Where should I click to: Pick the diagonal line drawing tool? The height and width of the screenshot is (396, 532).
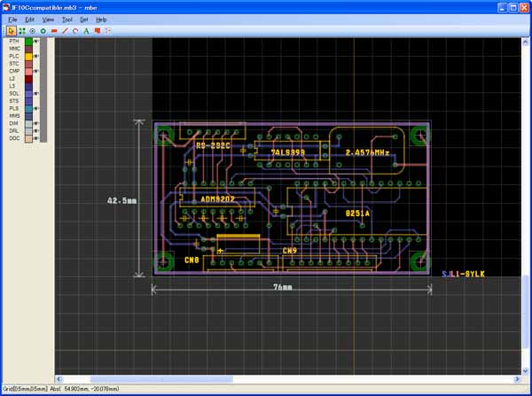65,31
